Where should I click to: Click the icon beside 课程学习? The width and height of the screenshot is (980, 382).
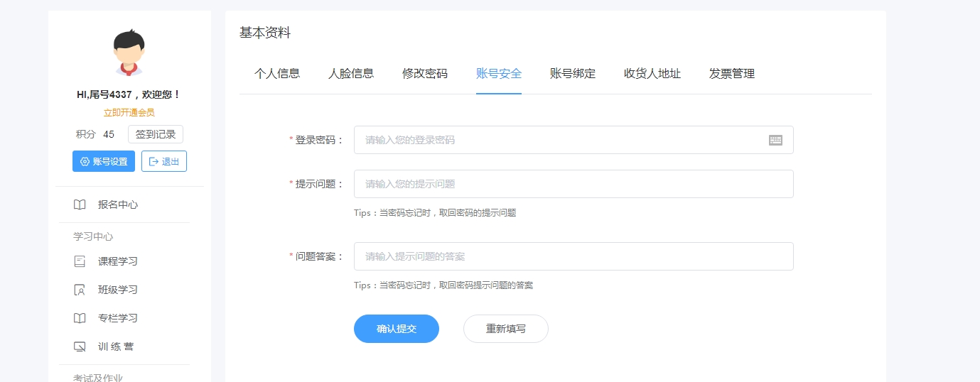click(80, 261)
